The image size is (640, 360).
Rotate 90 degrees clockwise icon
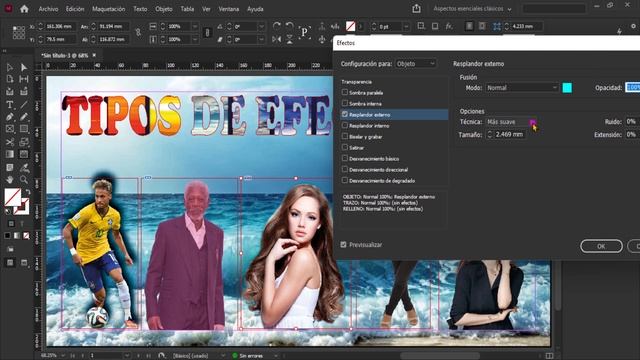click(x=276, y=26)
